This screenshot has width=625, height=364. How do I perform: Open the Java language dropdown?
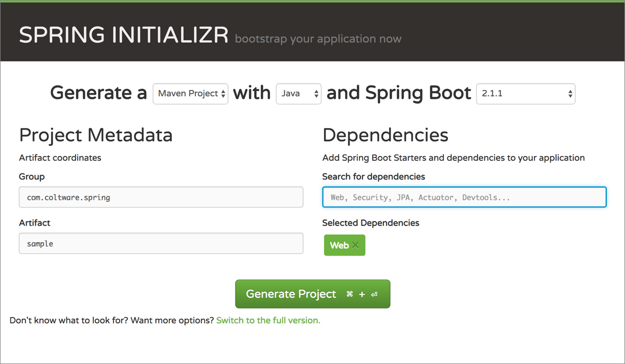click(x=298, y=94)
